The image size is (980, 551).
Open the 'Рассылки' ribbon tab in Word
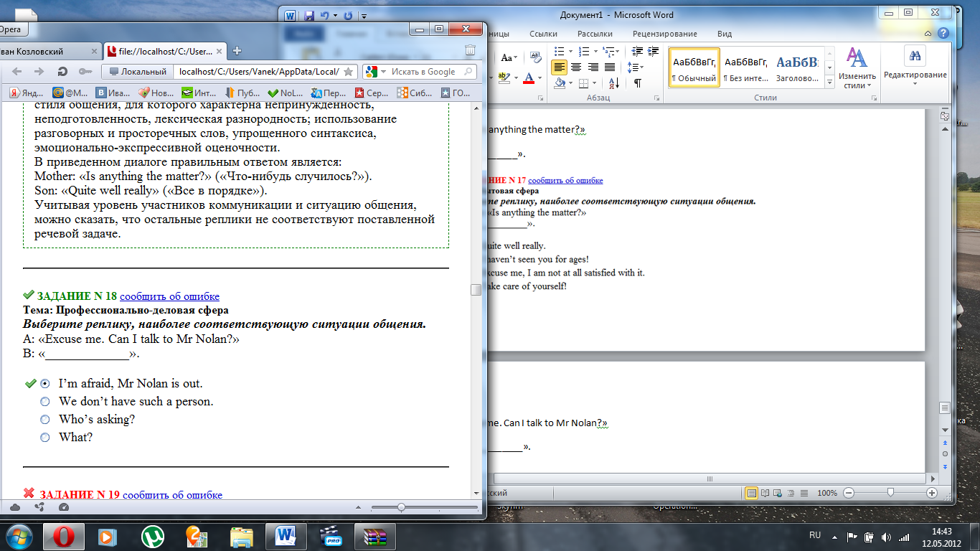594,34
